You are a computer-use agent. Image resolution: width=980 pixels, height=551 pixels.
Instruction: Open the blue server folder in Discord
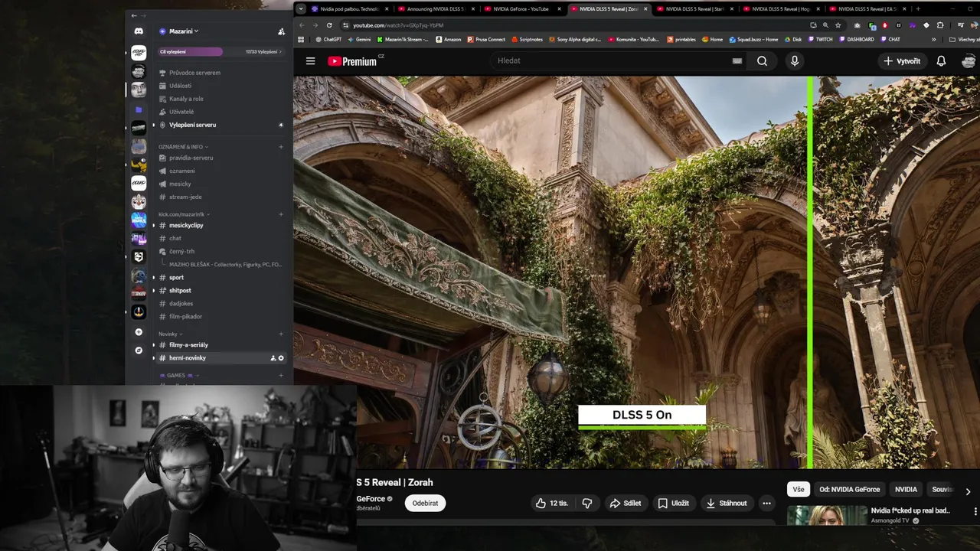coord(139,109)
